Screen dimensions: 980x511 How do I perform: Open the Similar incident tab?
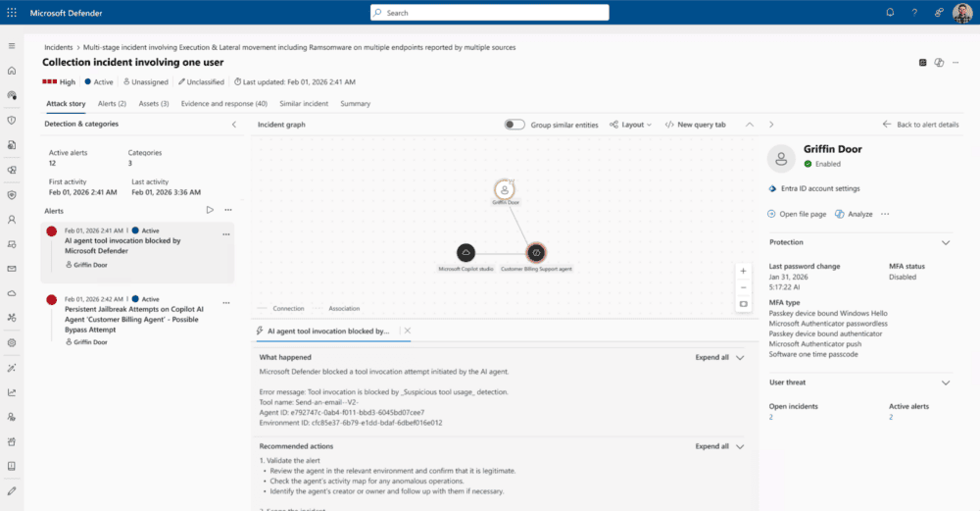coord(304,104)
